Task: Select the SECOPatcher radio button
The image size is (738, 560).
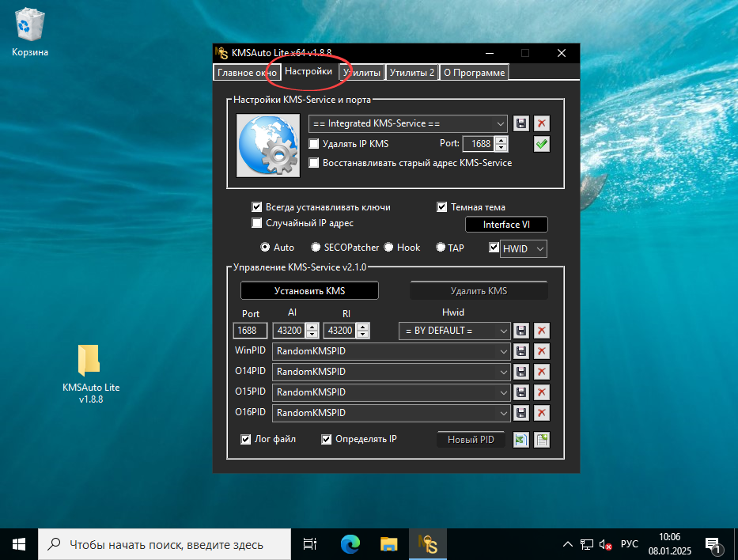Action: 316,248
